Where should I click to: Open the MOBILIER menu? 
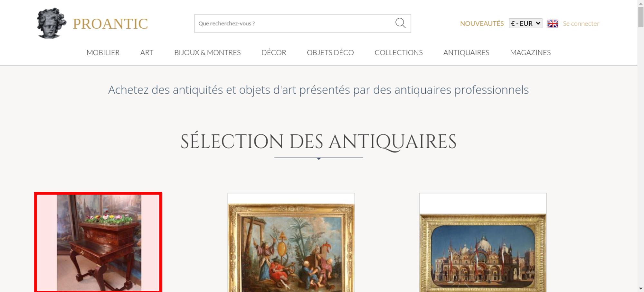(x=103, y=52)
